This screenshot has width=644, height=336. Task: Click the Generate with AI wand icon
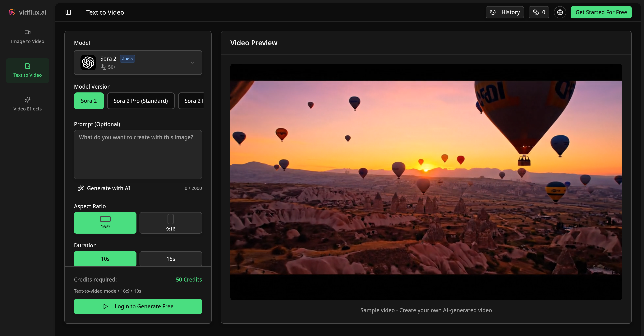click(x=80, y=188)
